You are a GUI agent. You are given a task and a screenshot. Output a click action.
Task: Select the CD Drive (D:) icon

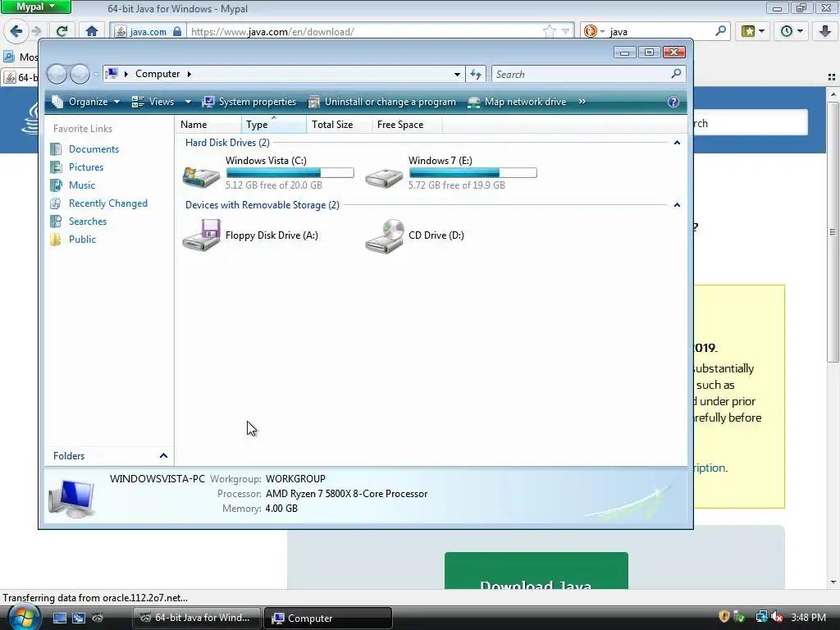(384, 235)
